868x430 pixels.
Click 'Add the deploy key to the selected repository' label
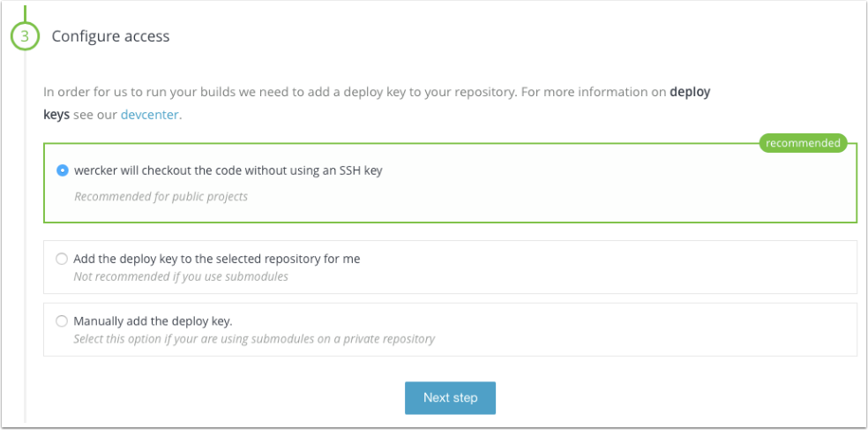(217, 259)
